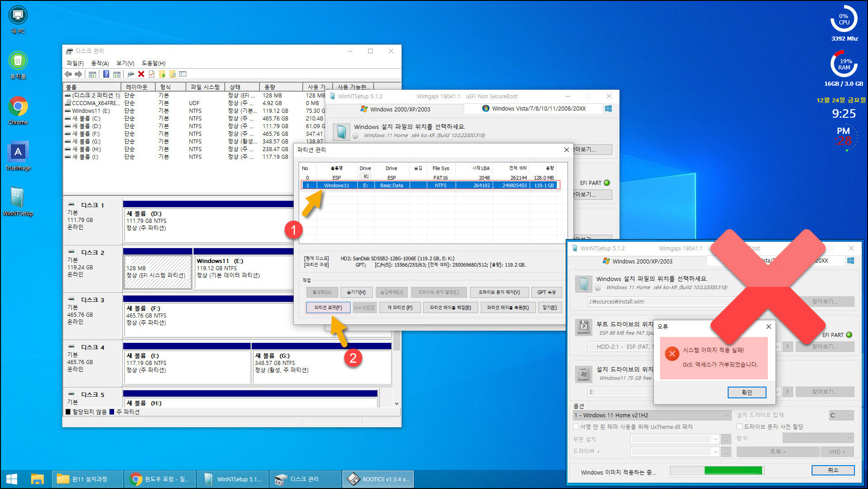The image size is (868, 489).
Task: Open the 도움말(H) menu in Disk Management
Action: tap(153, 63)
